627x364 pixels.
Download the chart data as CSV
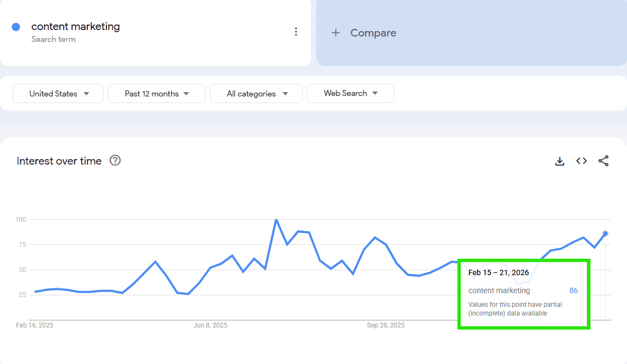click(x=559, y=161)
